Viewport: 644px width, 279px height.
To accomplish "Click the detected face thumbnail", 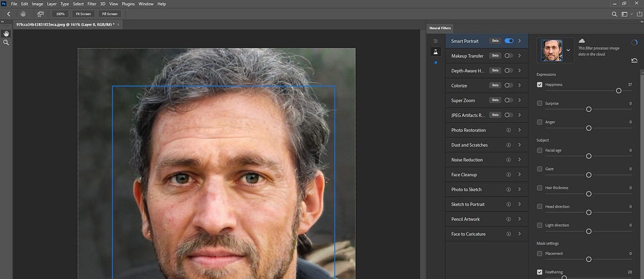I will (552, 50).
